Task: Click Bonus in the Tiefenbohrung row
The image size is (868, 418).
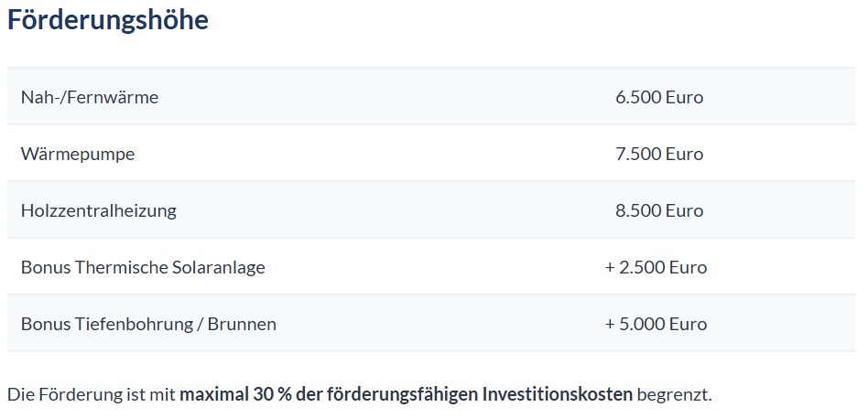Action: pos(44,324)
